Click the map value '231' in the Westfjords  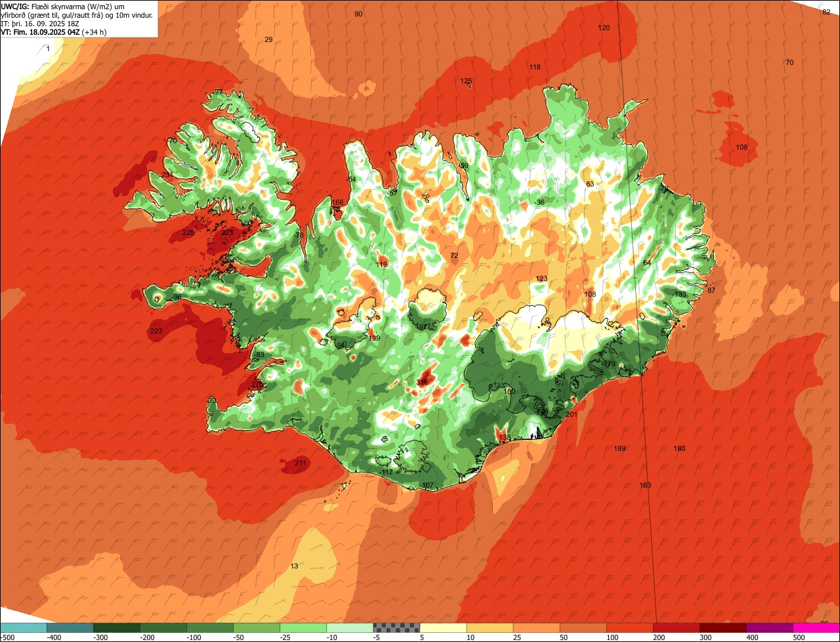(167, 175)
